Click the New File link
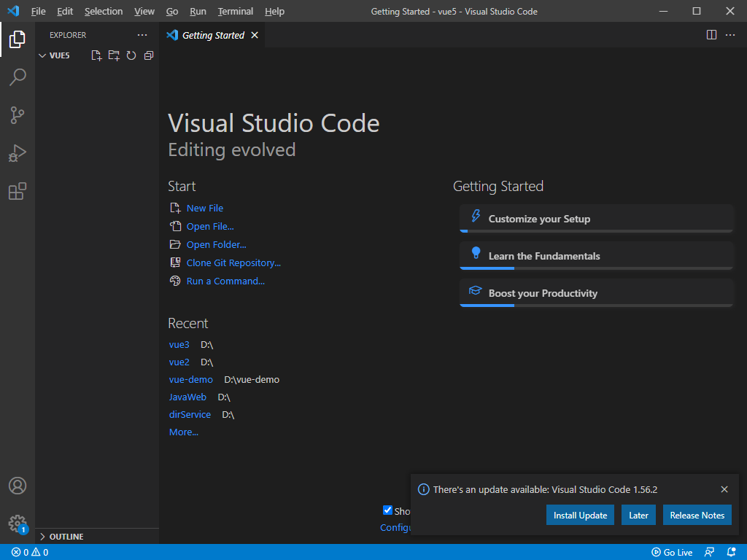Viewport: 747px width, 560px height. [205, 208]
